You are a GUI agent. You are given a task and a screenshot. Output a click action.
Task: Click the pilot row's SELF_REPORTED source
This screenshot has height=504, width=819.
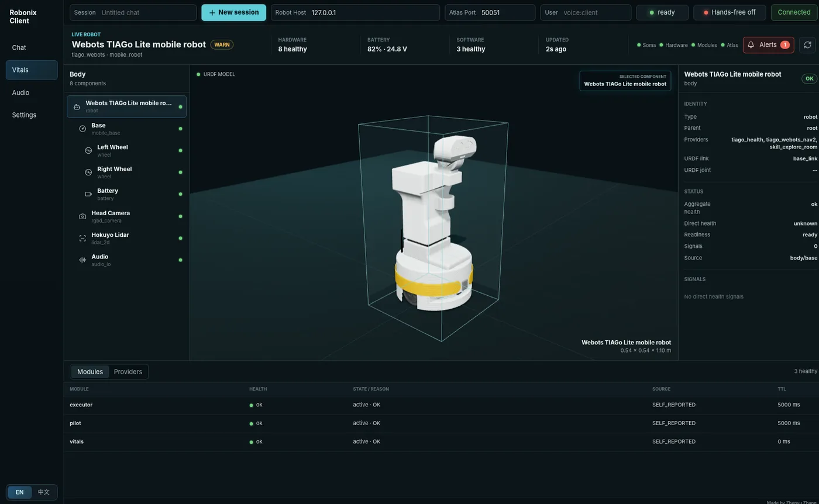[x=674, y=423]
